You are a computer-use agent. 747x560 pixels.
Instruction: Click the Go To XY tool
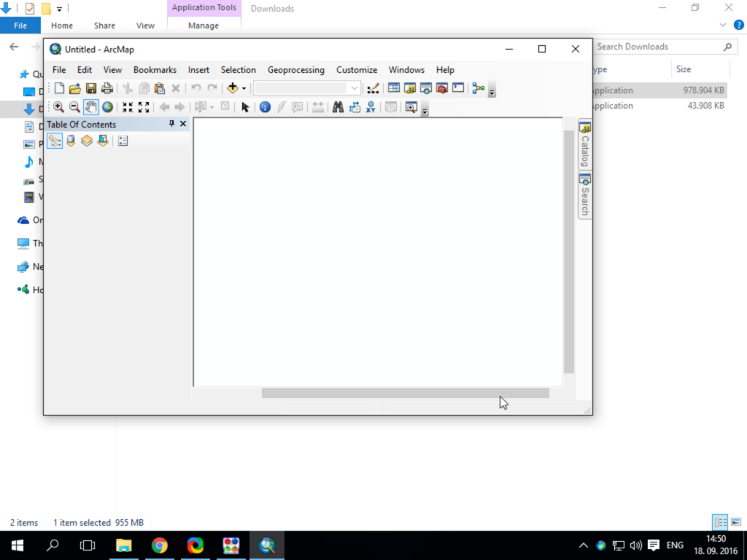(x=371, y=107)
